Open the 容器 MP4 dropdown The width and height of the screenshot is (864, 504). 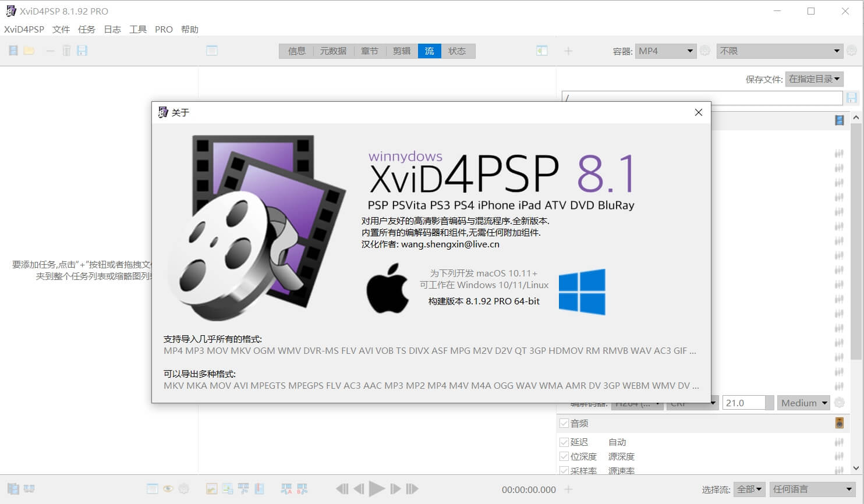665,51
